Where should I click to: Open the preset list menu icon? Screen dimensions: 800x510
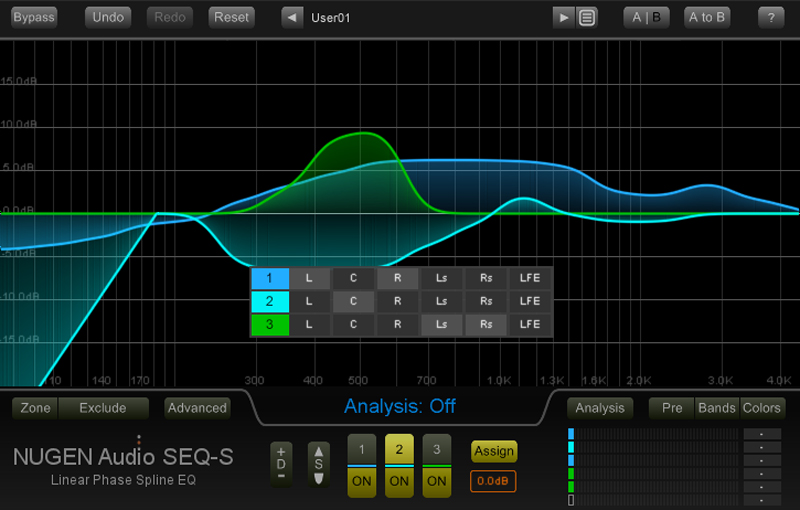[x=587, y=17]
